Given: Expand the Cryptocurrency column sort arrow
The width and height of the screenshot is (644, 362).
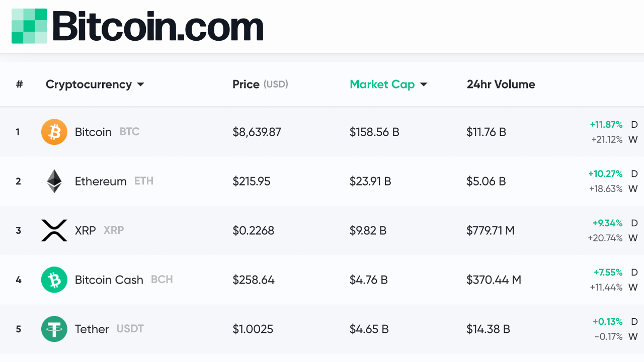Looking at the screenshot, I should pyautogui.click(x=141, y=84).
